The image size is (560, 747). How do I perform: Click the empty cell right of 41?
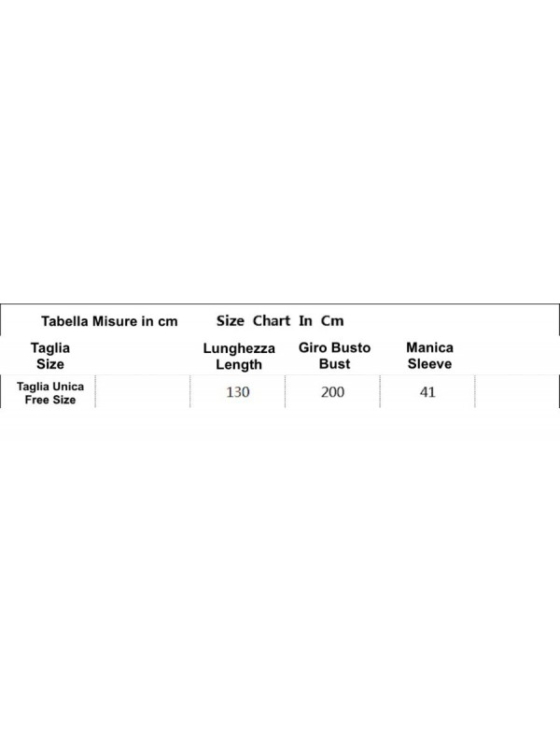[x=517, y=391]
